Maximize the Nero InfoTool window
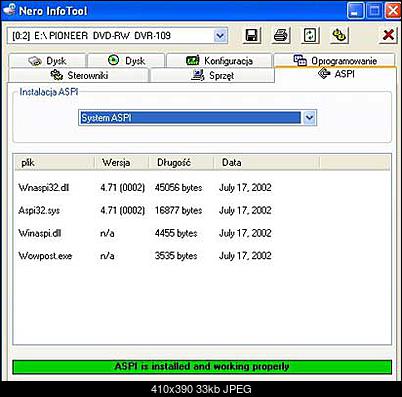The image size is (402, 397). (374, 11)
